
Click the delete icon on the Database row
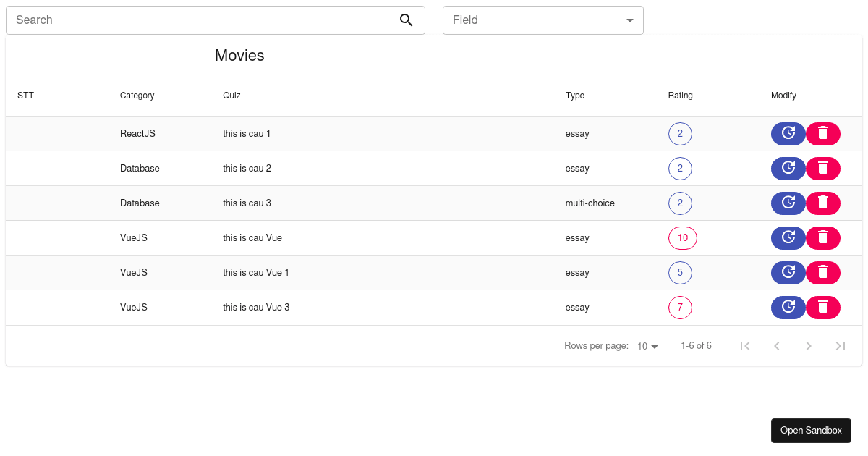point(823,168)
